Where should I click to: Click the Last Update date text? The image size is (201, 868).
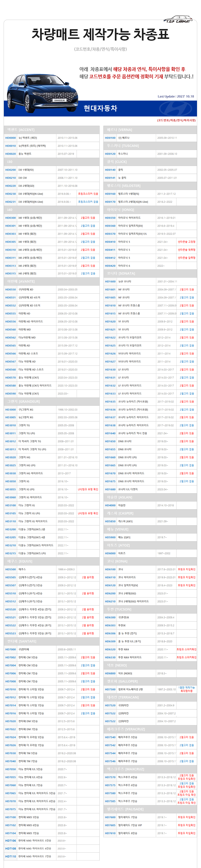point(176,96)
